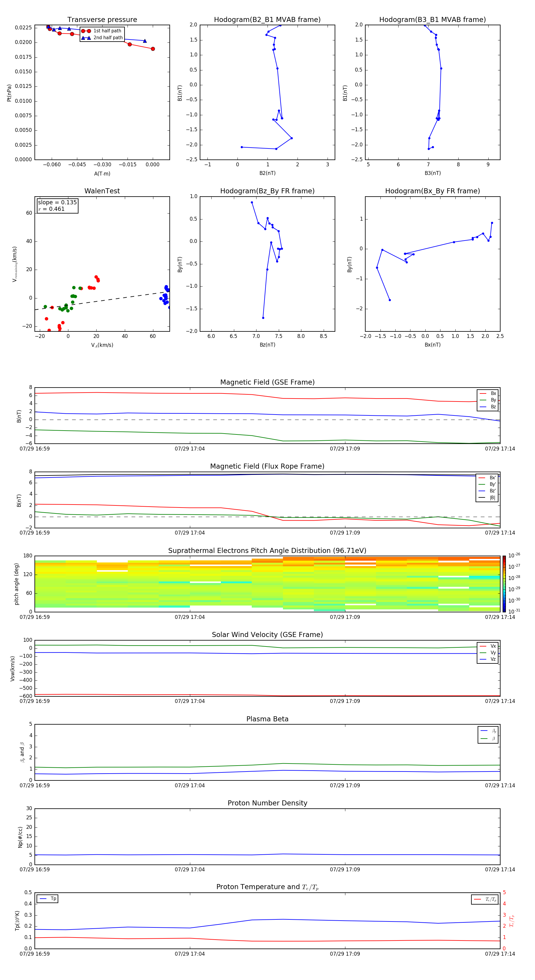
Task: Click the "Magnetic Field (GSE Frame)" title
Action: (x=267, y=382)
